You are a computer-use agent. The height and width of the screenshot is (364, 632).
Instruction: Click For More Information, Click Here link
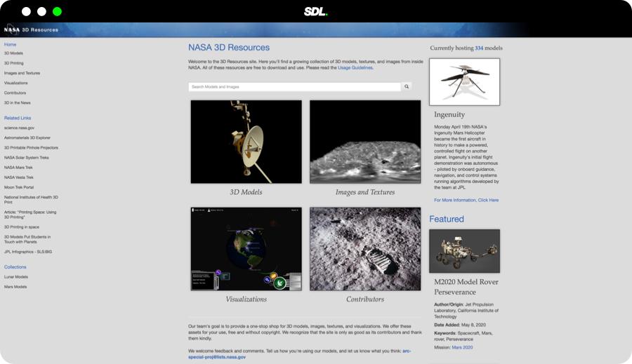click(x=466, y=200)
